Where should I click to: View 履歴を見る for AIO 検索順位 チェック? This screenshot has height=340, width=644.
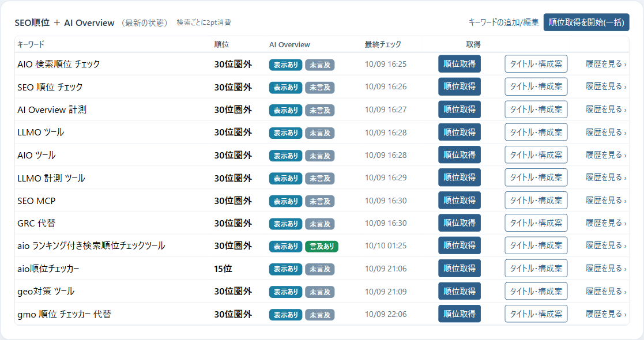(606, 64)
